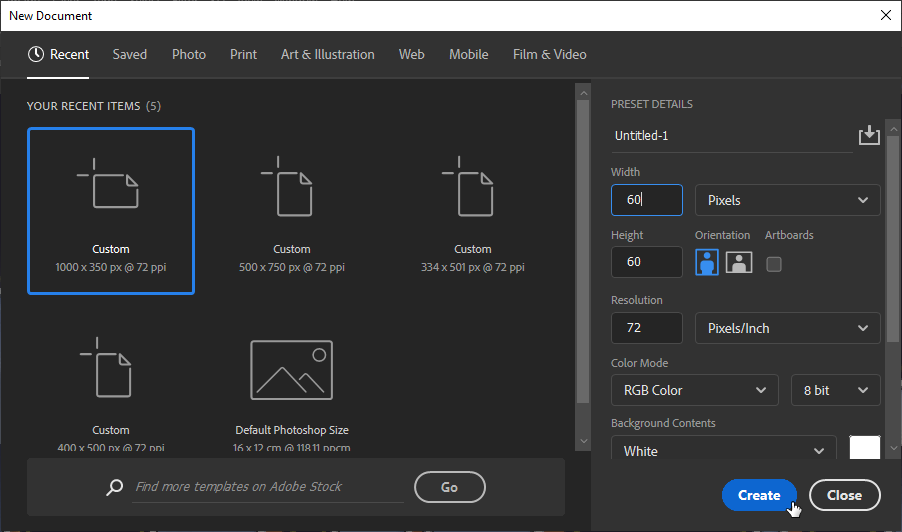Open the Pixels width unit dropdown
Image resolution: width=902 pixels, height=532 pixels.
click(787, 200)
